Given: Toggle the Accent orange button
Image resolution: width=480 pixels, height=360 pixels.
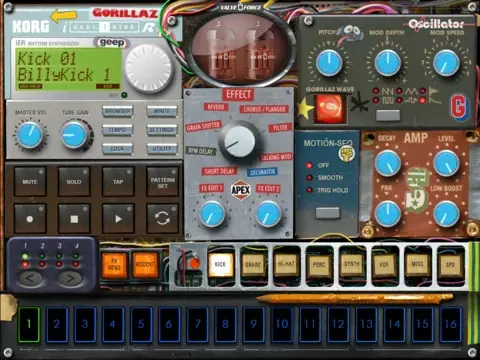Looking at the screenshot, I should tap(145, 265).
